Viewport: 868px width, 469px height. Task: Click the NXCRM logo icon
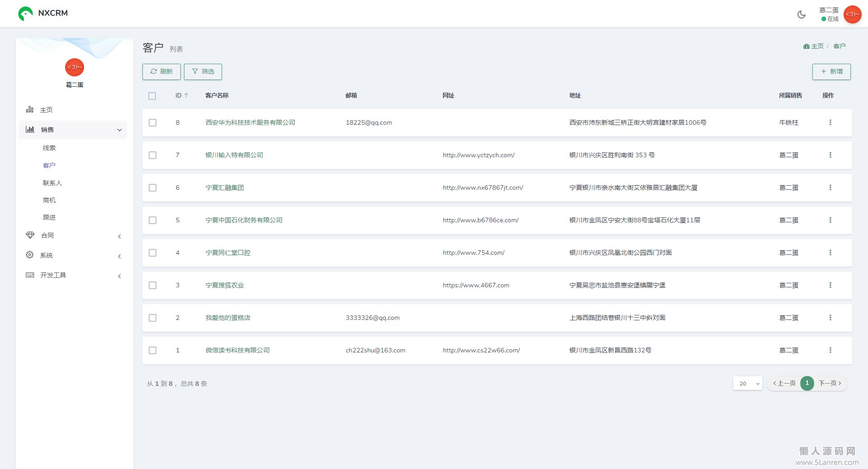tap(25, 14)
